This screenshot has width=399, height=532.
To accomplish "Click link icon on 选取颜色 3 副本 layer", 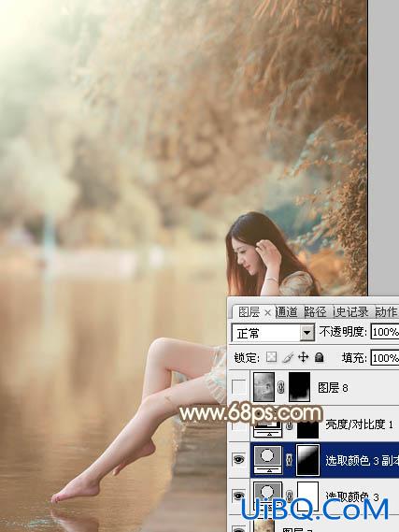I will click(289, 460).
